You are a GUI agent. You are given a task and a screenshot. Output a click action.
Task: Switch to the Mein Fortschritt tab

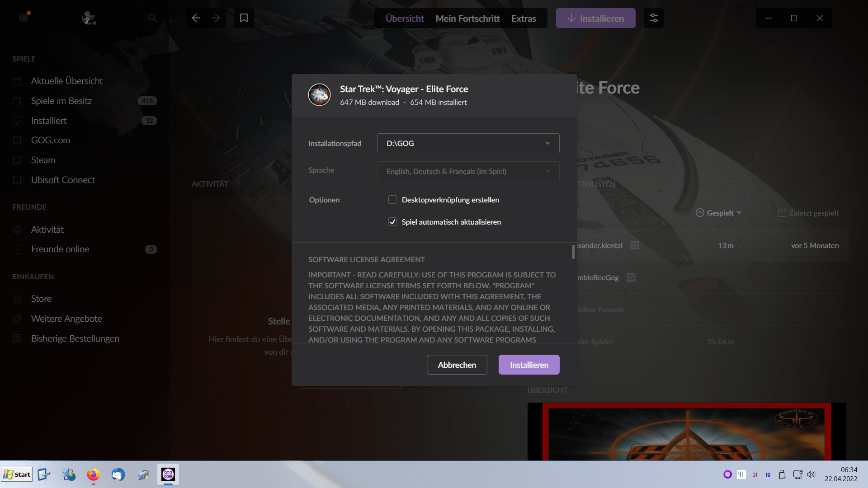467,19
